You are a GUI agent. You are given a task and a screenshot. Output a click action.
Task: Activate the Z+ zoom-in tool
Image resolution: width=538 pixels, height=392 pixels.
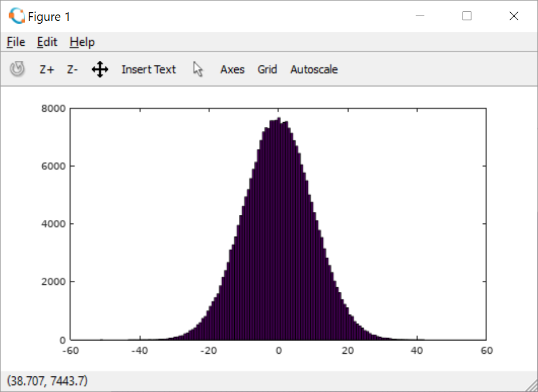47,69
